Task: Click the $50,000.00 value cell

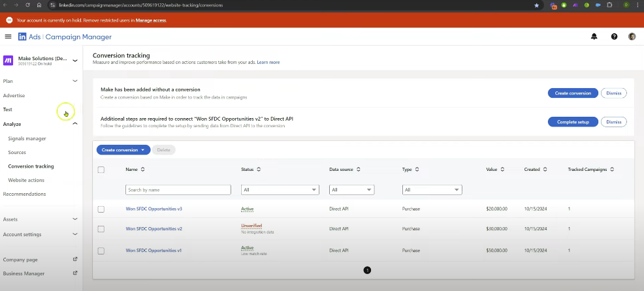Action: point(496,251)
